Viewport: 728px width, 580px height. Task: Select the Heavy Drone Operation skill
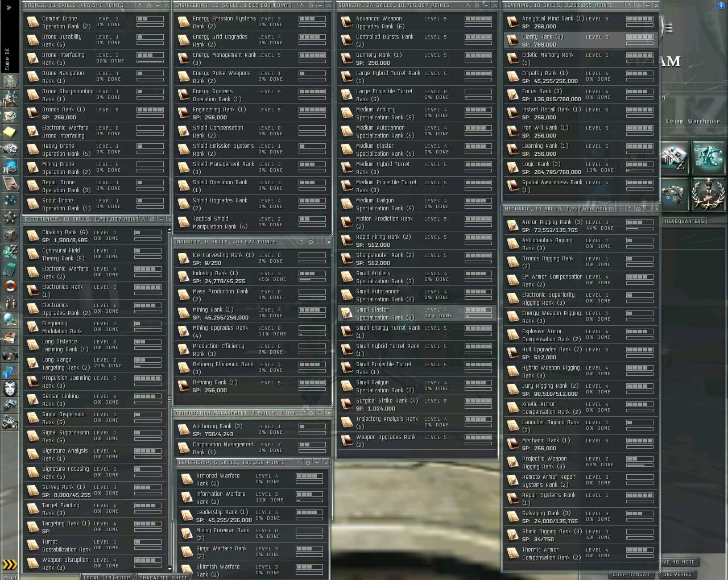click(96, 150)
